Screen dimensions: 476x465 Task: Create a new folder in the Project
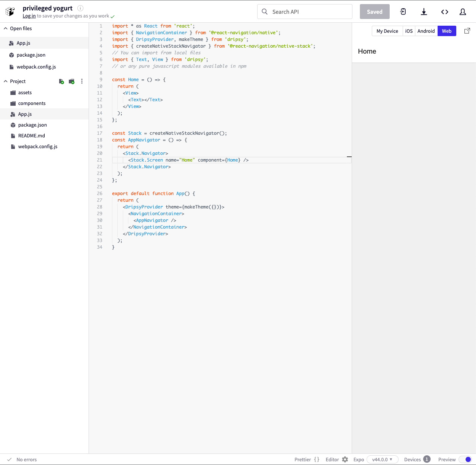click(71, 81)
